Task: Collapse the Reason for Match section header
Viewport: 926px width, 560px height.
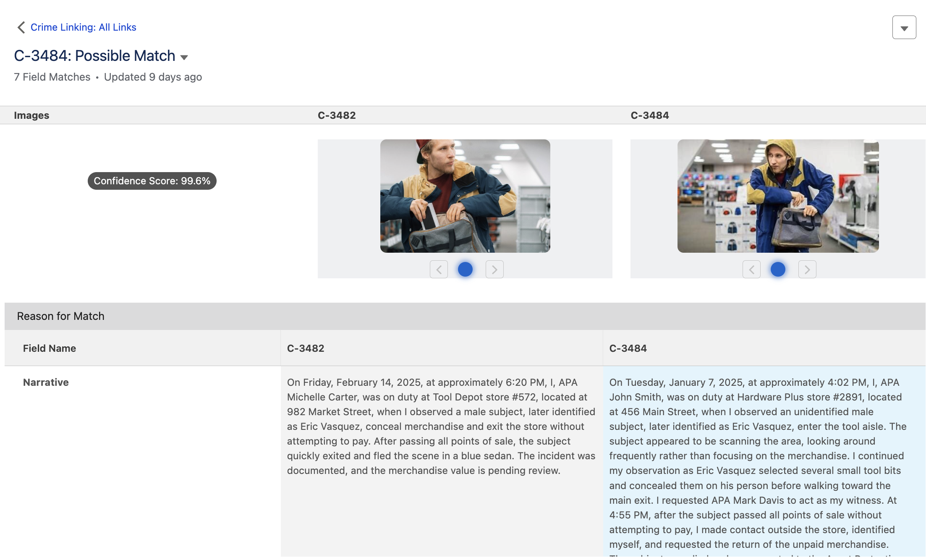Action: point(60,316)
